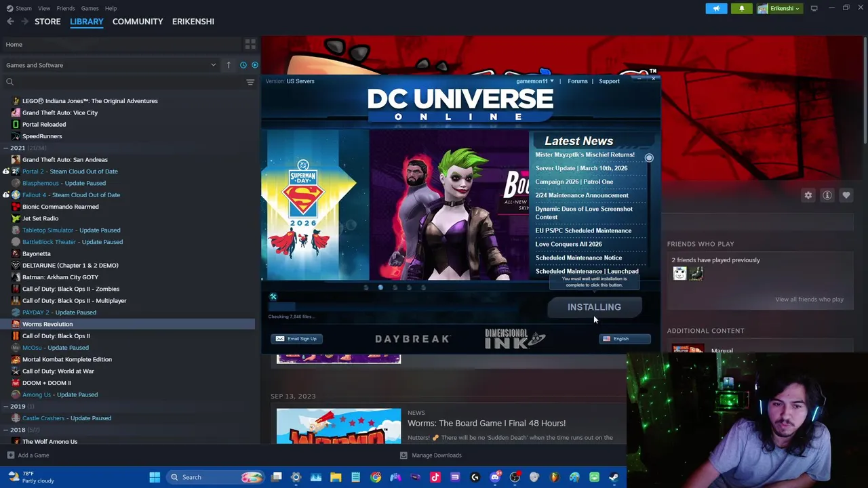Click the Steam forward navigation arrow
This screenshot has height=488, width=868.
(x=25, y=22)
